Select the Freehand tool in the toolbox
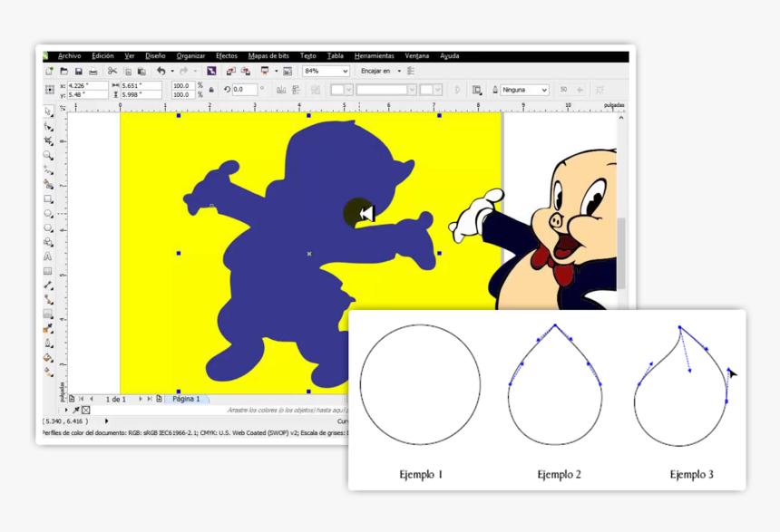The width and height of the screenshot is (780, 532). [48, 169]
